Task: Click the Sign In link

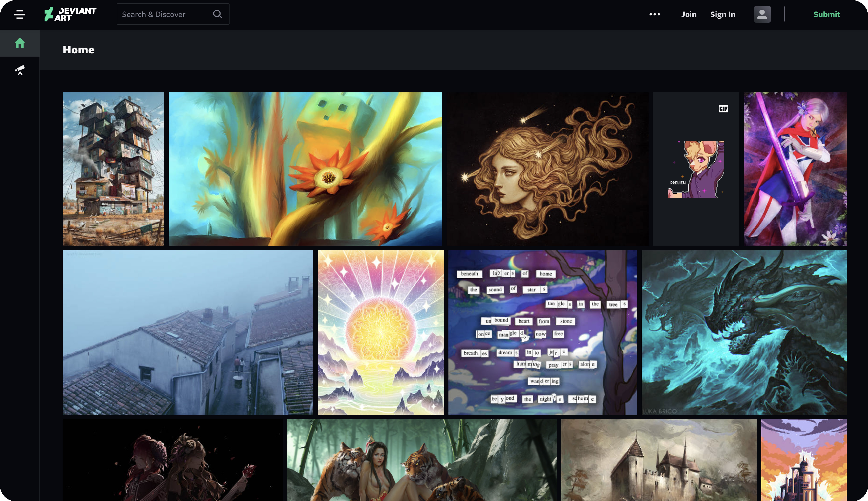Action: pos(723,14)
